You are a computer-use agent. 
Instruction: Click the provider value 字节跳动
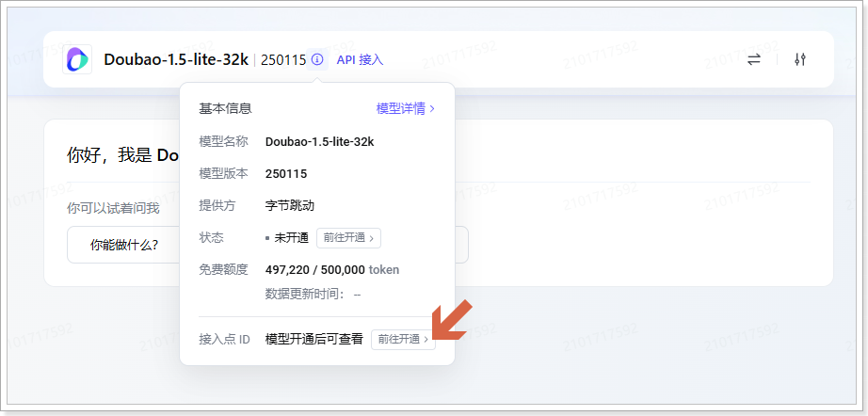coord(290,206)
